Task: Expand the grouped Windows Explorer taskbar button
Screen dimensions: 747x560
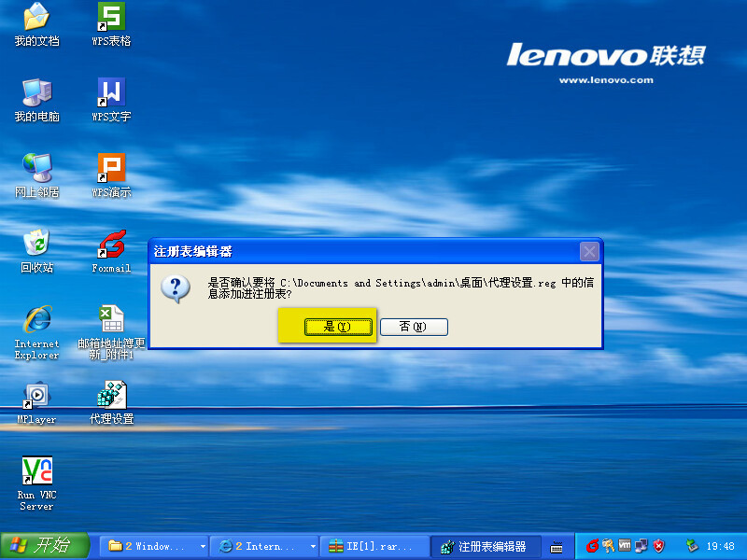Action: (x=155, y=546)
